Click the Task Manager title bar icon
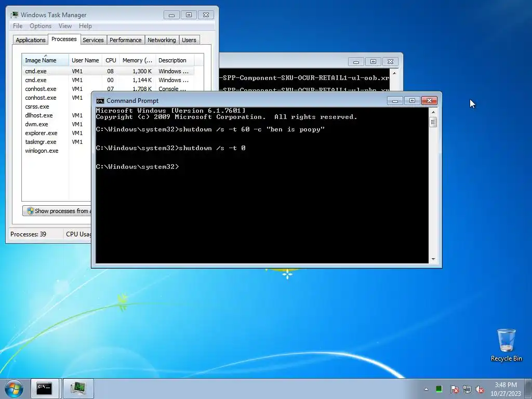The height and width of the screenshot is (399, 532). coord(14,15)
